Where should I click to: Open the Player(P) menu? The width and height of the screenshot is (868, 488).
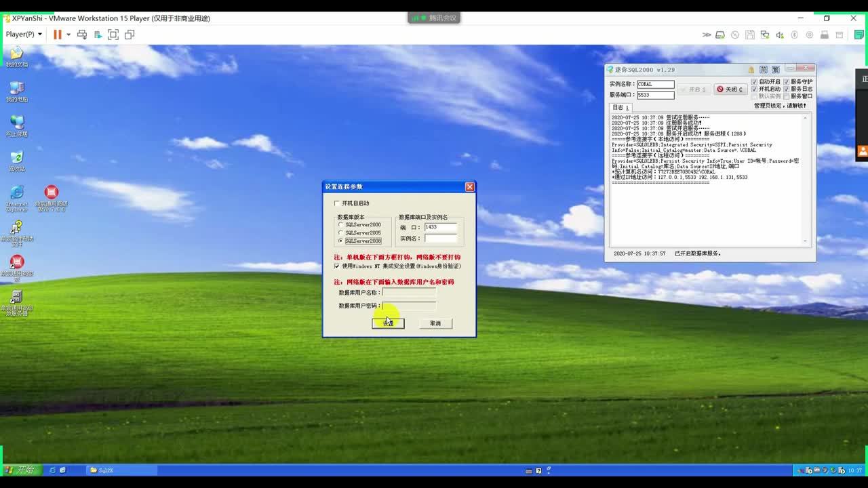24,34
